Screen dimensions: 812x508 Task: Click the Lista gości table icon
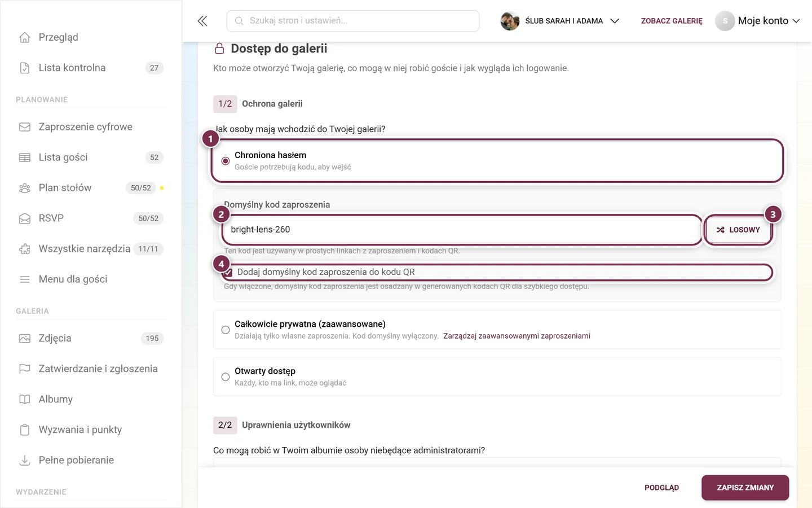tap(25, 157)
